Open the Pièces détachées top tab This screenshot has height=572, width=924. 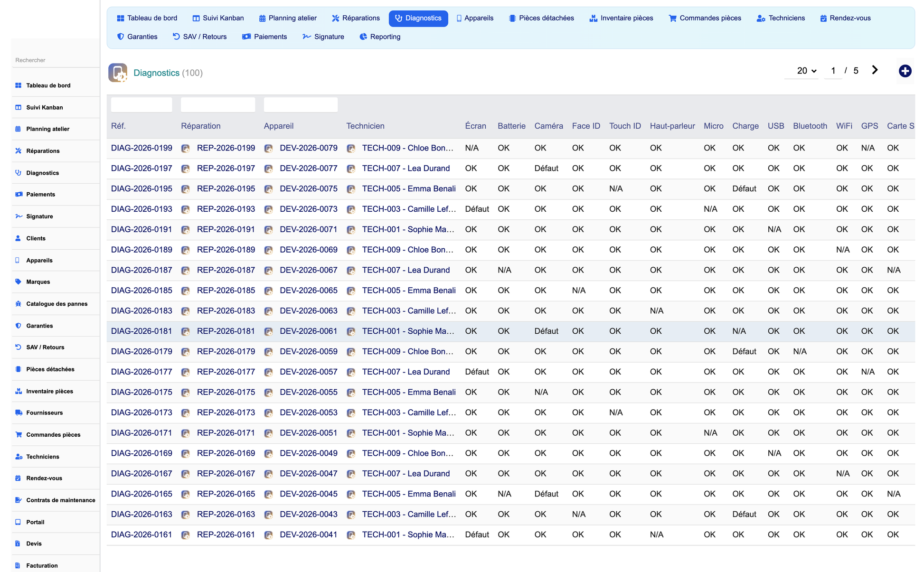pos(541,18)
